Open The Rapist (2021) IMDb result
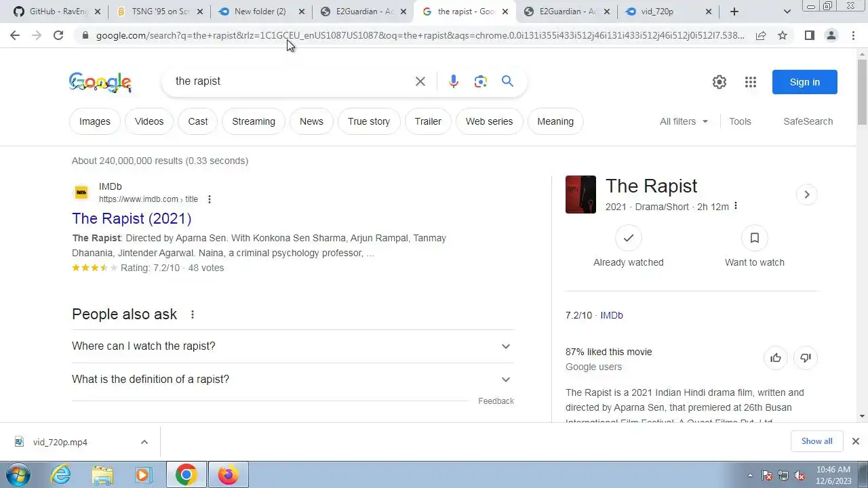Viewport: 868px width, 488px height. (132, 218)
